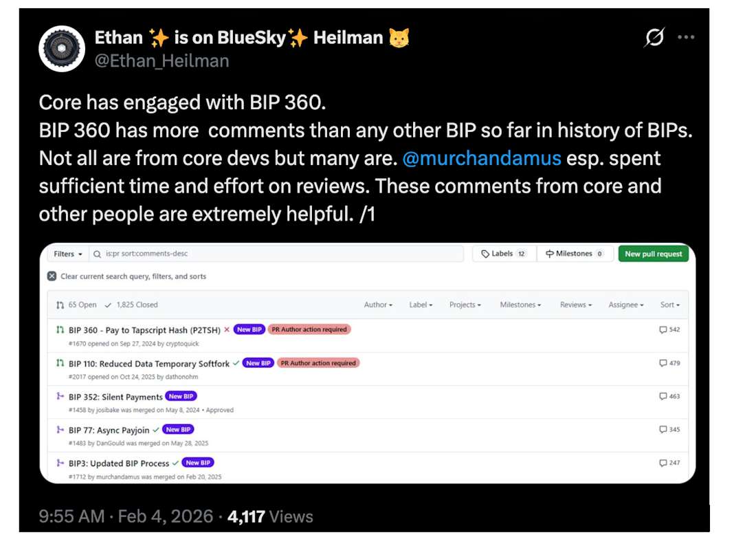Click Ethan Heilman's profile avatar
Image resolution: width=756 pixels, height=548 pixels.
61,48
